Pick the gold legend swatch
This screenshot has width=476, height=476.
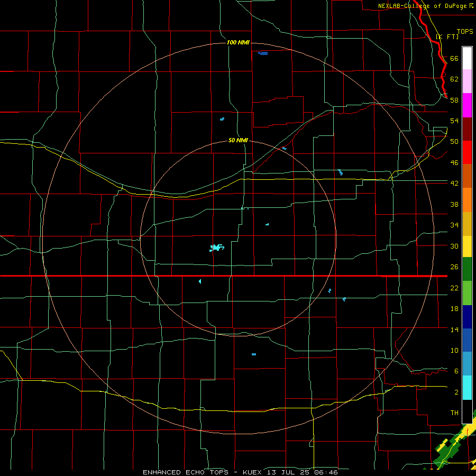pos(467,224)
